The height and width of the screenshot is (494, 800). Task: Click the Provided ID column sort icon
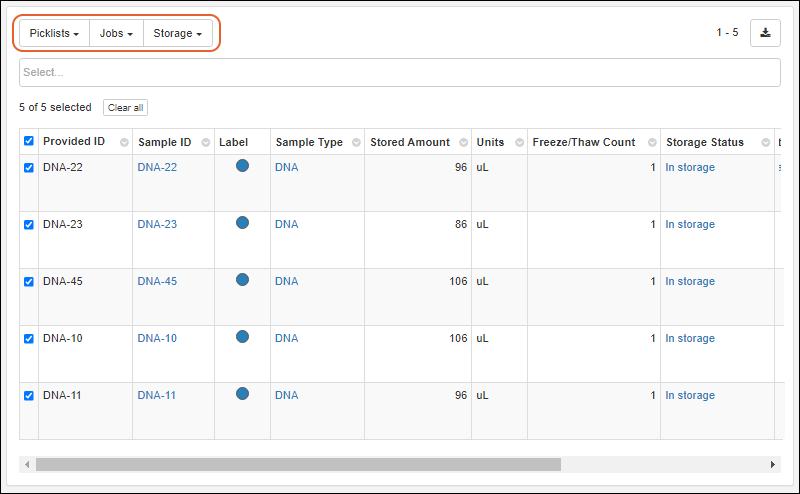[x=124, y=143]
